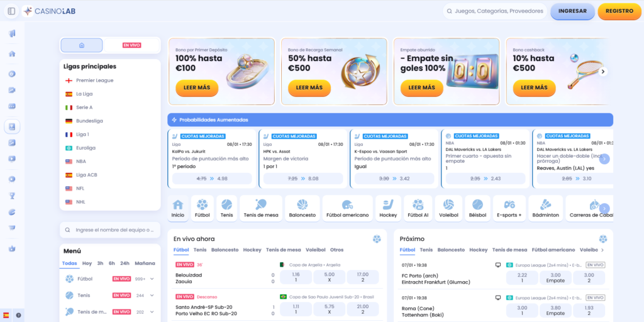Select the home toggle above Ligas principales
The image size is (644, 322).
point(82,45)
